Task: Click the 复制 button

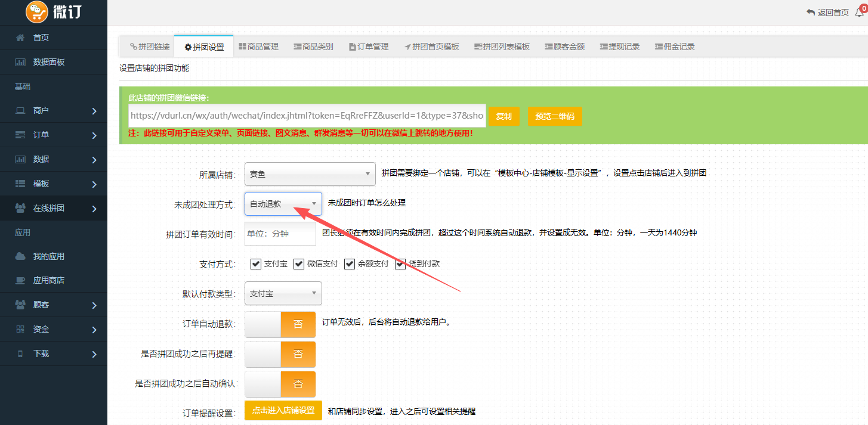Action: pyautogui.click(x=504, y=116)
